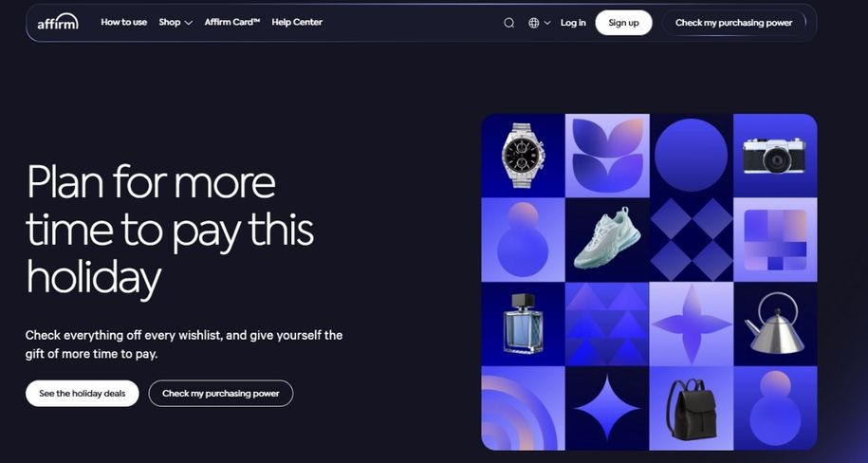Click the cologne bottle tile
The image size is (868, 463).
coord(523,324)
